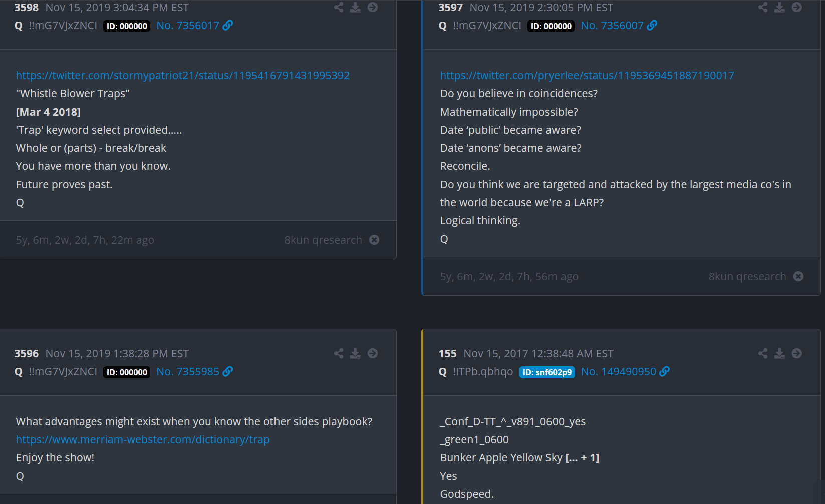Click the timestamp Nov 15, 2019 2:30:05 PM EST
The image size is (825, 504).
[541, 7]
